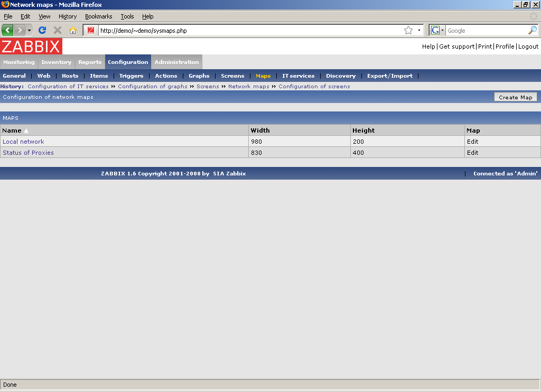Go to Discovery configuration
541x392 pixels.
341,76
